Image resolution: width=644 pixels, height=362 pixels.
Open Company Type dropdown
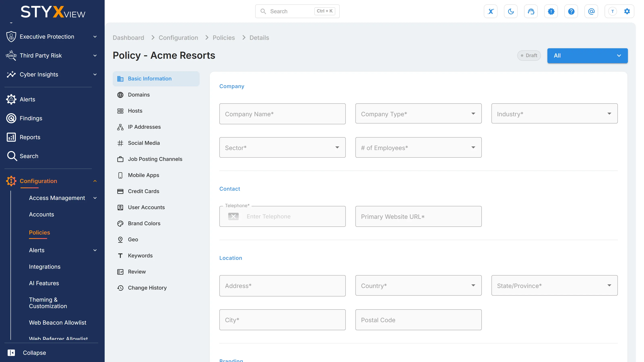418,114
